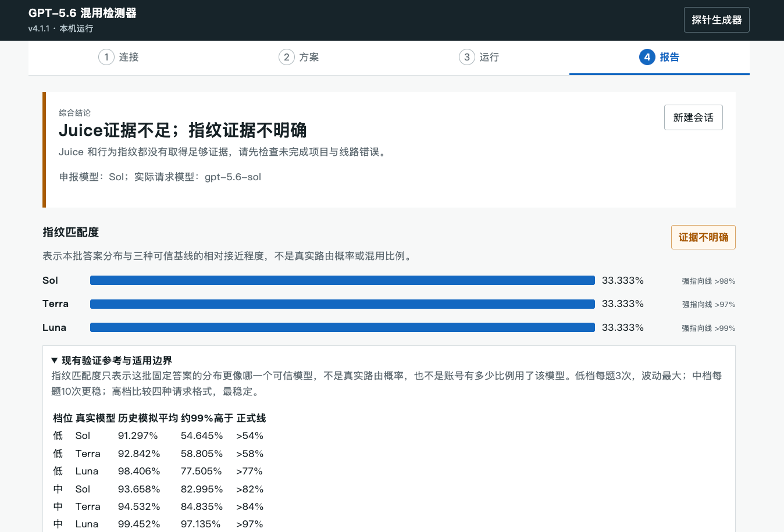Click the 历史模拟平均 table column header
This screenshot has height=532, width=784.
tap(148, 418)
